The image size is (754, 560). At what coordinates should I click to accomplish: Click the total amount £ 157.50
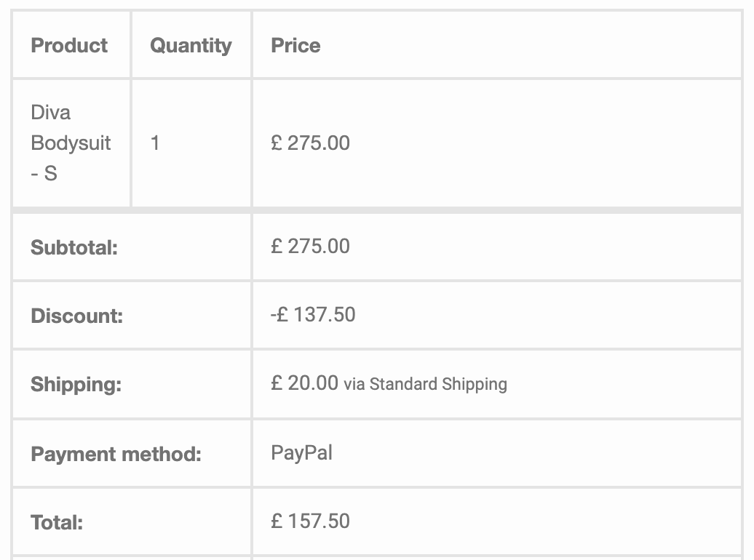tap(310, 521)
